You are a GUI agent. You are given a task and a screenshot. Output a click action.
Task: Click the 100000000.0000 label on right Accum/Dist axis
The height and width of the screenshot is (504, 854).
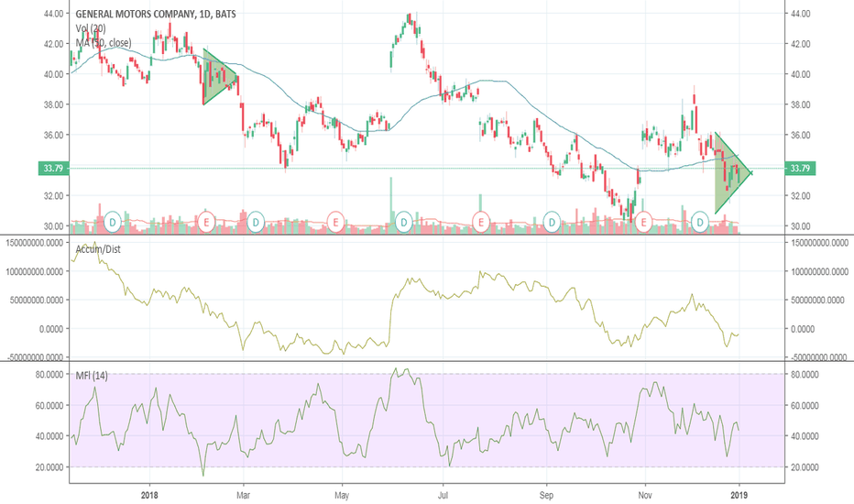[x=818, y=271]
